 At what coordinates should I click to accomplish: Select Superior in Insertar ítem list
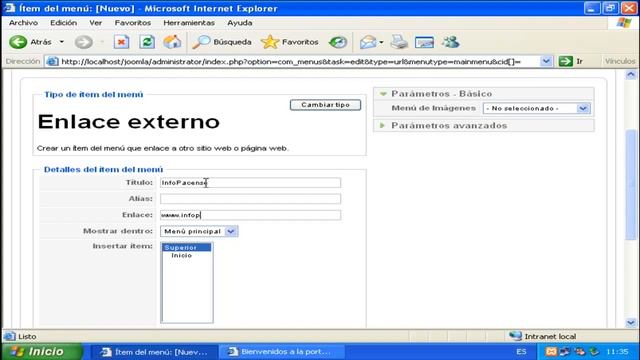[187, 247]
